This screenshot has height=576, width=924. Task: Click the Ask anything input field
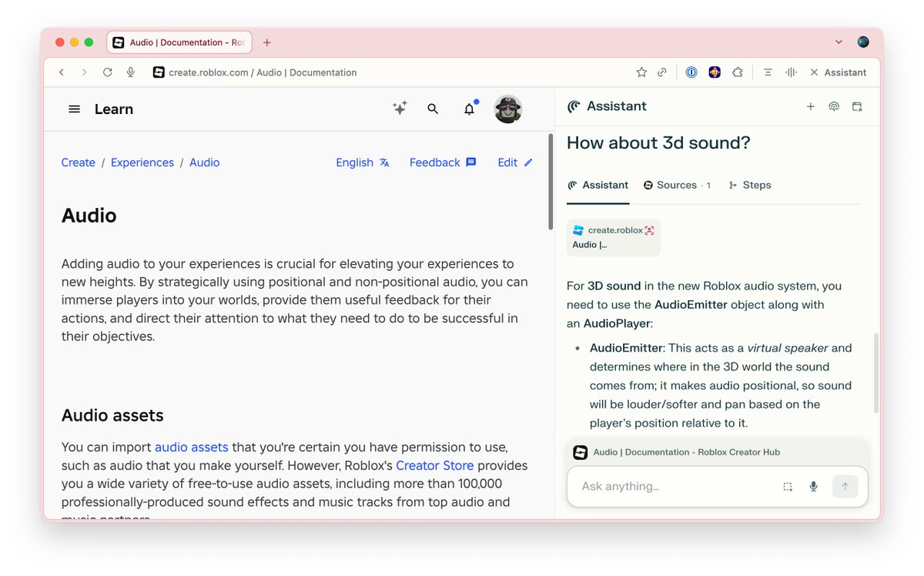[678, 487]
